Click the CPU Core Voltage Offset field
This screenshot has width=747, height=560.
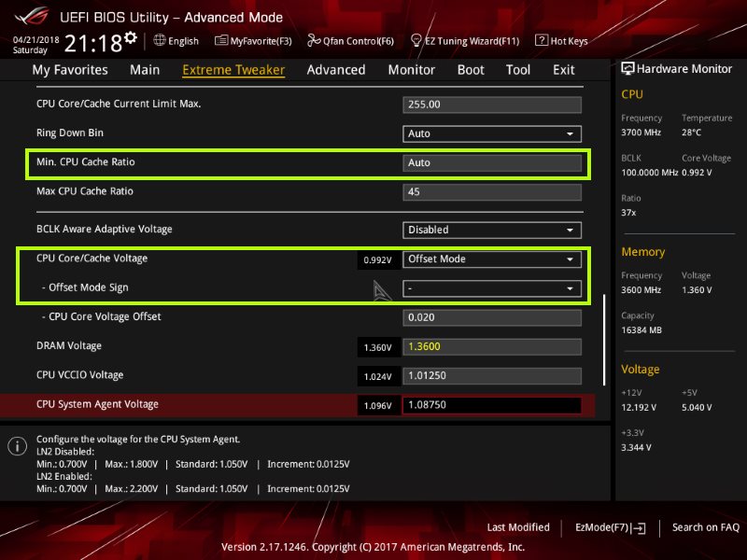coord(492,317)
